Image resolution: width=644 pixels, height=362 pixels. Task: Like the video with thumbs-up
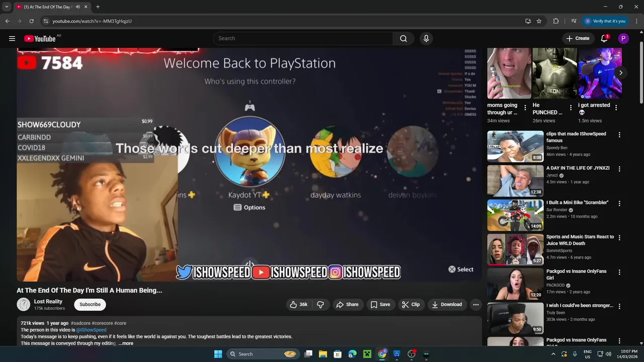point(299,305)
